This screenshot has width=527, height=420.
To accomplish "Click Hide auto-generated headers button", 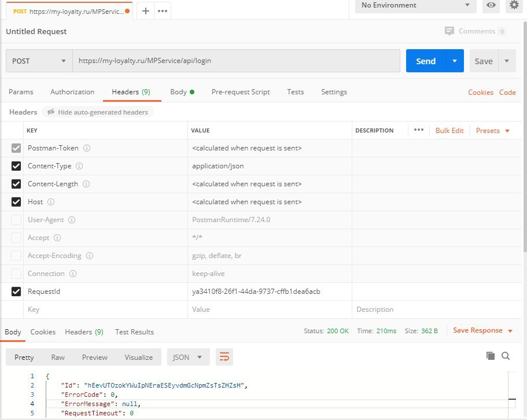I will point(98,112).
